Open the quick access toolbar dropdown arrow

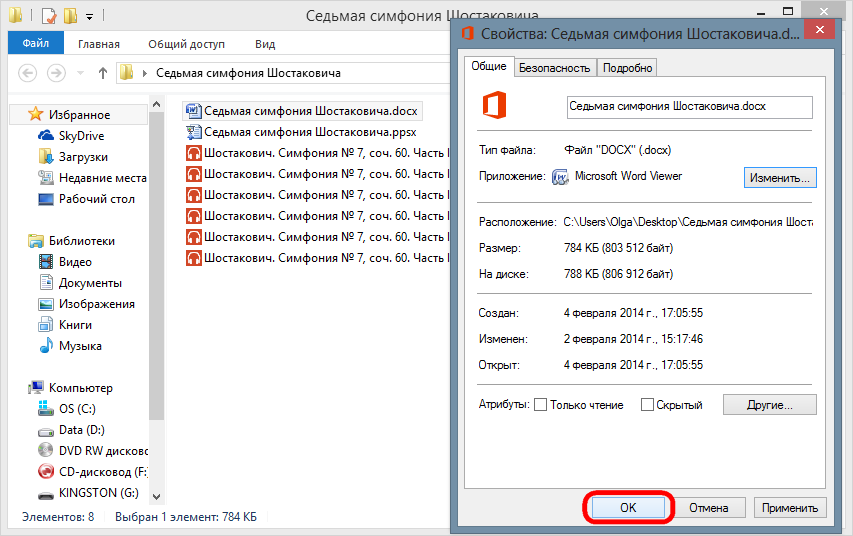point(90,17)
